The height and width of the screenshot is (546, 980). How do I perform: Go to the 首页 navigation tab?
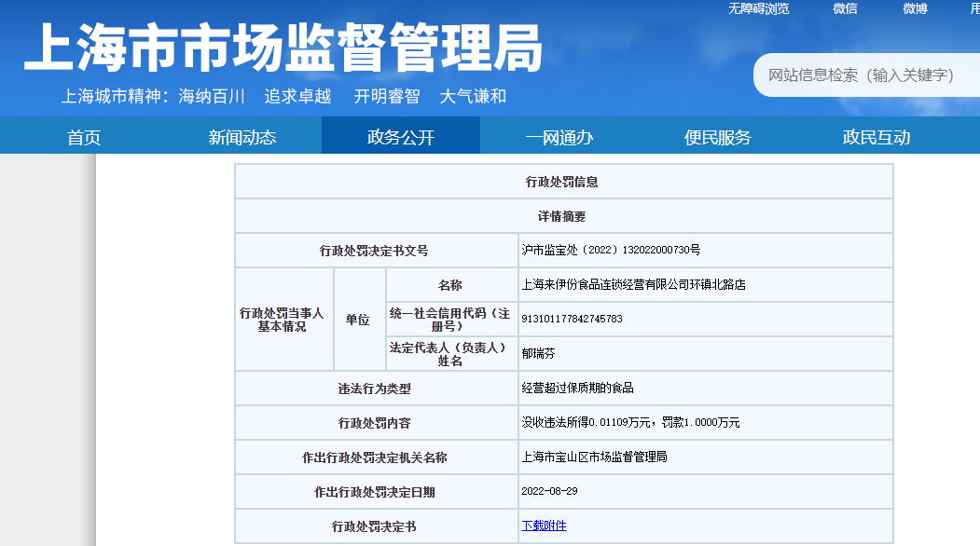point(84,137)
